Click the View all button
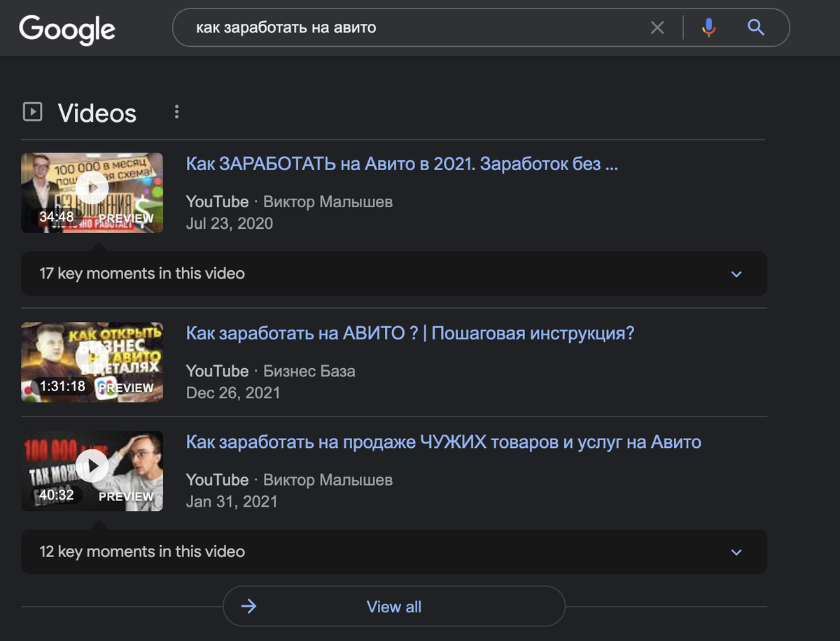The height and width of the screenshot is (641, 840). 393,607
